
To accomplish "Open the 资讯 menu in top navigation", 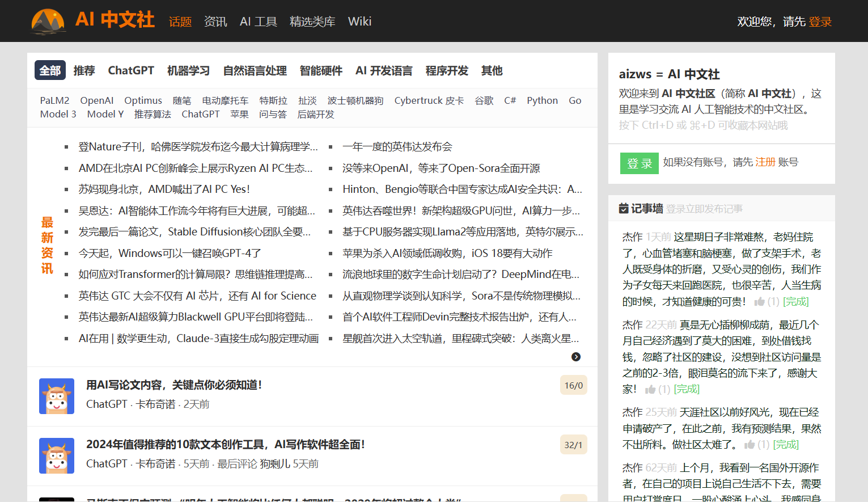I will coord(215,22).
